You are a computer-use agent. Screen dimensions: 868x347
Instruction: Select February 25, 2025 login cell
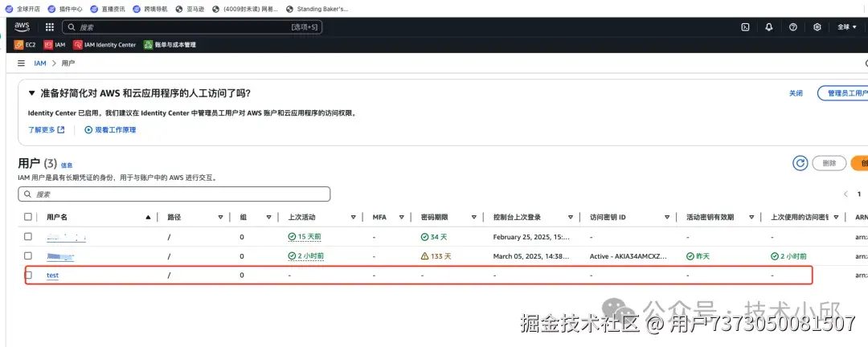(531, 237)
